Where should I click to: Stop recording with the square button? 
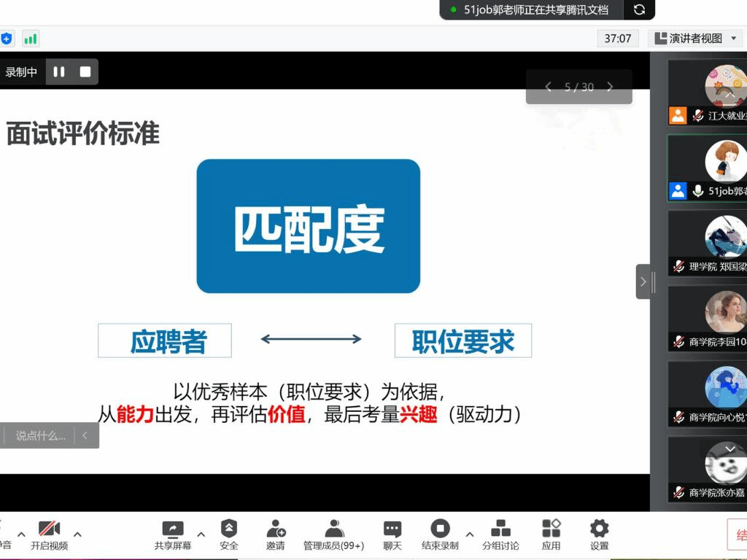[x=85, y=71]
